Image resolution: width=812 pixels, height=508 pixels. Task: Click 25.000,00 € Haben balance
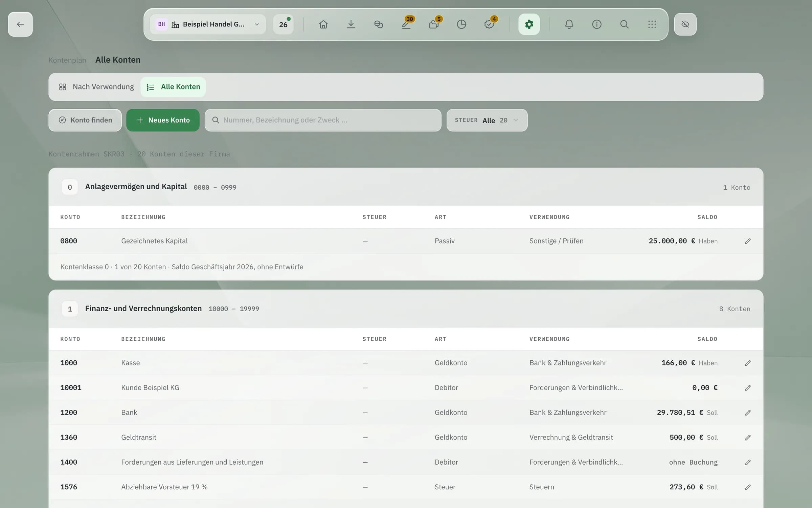pyautogui.click(x=683, y=241)
